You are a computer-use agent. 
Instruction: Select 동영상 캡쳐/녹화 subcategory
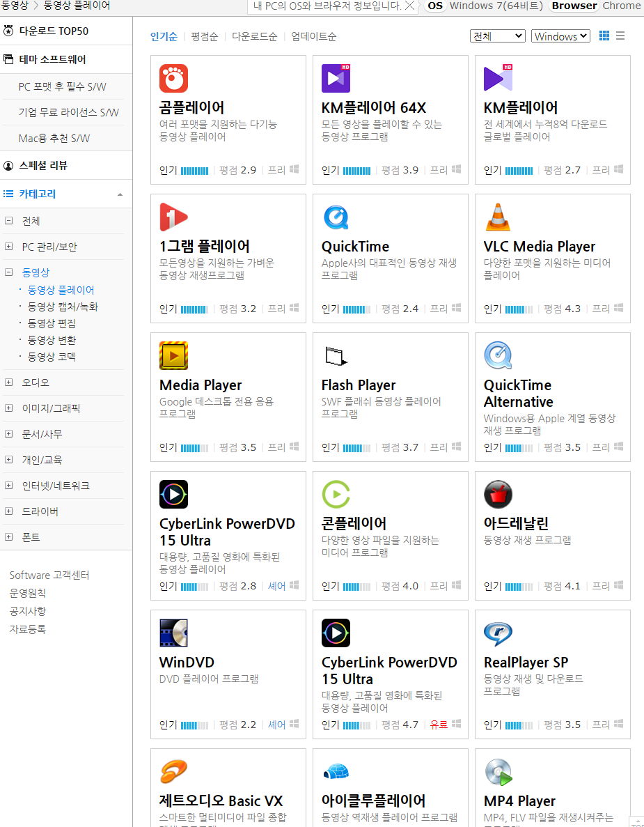[x=63, y=307]
